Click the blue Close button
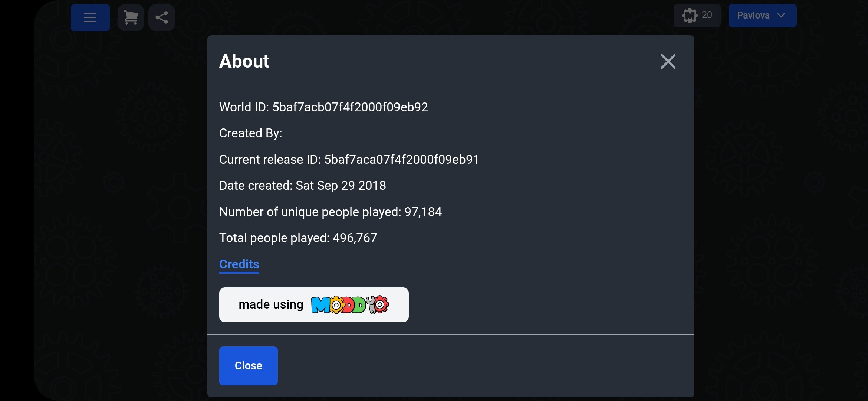This screenshot has height=401, width=868. coord(248,366)
